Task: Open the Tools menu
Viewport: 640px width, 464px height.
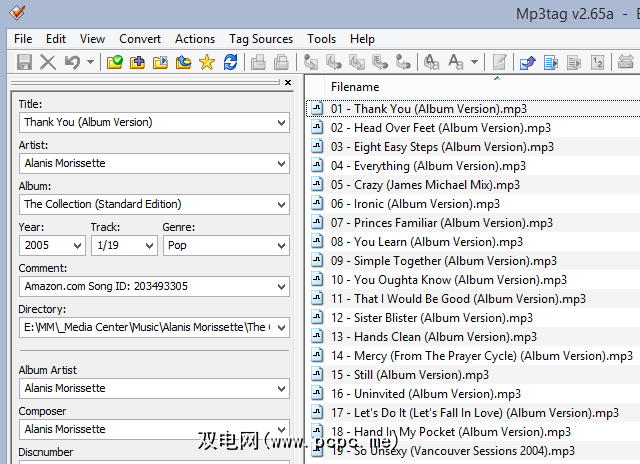Action: coord(322,39)
